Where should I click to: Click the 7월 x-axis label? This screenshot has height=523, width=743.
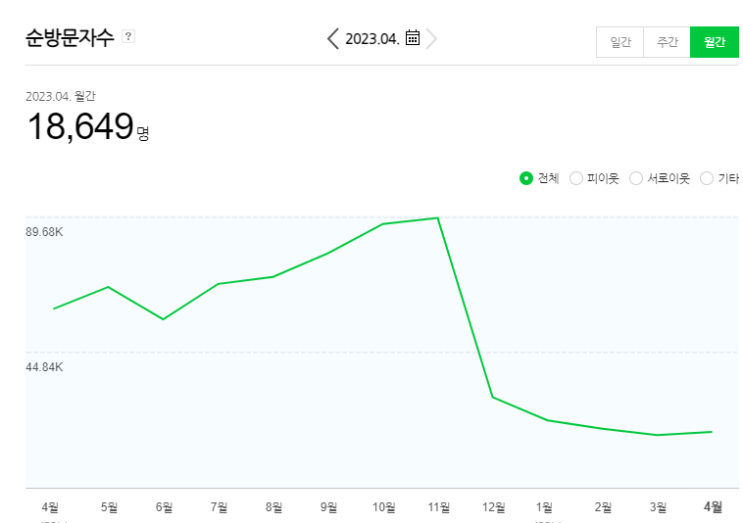[219, 507]
